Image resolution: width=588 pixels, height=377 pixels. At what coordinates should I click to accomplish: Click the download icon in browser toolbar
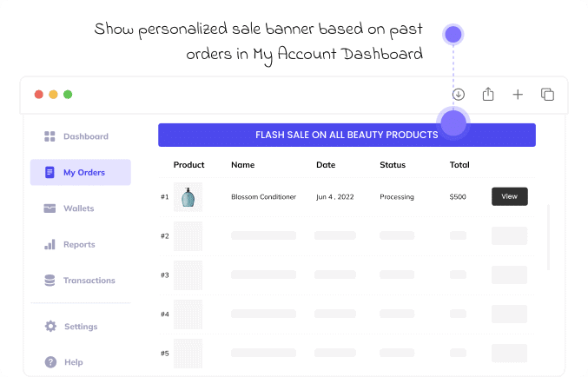pos(459,95)
